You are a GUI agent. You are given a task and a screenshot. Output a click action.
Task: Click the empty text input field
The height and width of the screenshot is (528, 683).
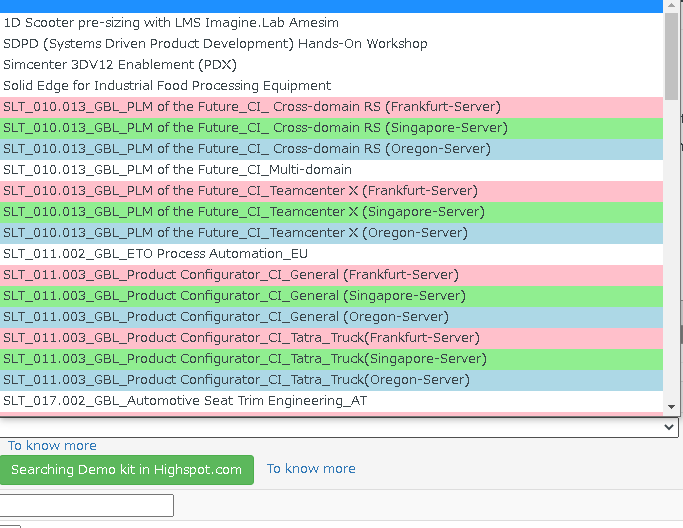(87, 505)
